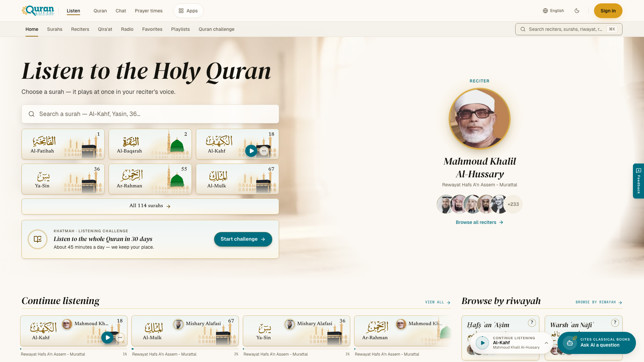
Task: Expand the Continue Listening mini player
Action: [x=546, y=343]
